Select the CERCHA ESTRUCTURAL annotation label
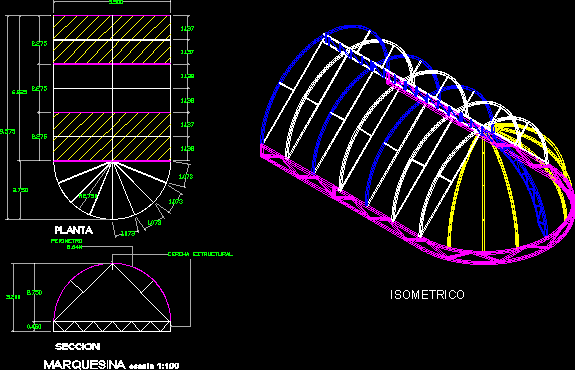This screenshot has width=575, height=370. click(200, 254)
